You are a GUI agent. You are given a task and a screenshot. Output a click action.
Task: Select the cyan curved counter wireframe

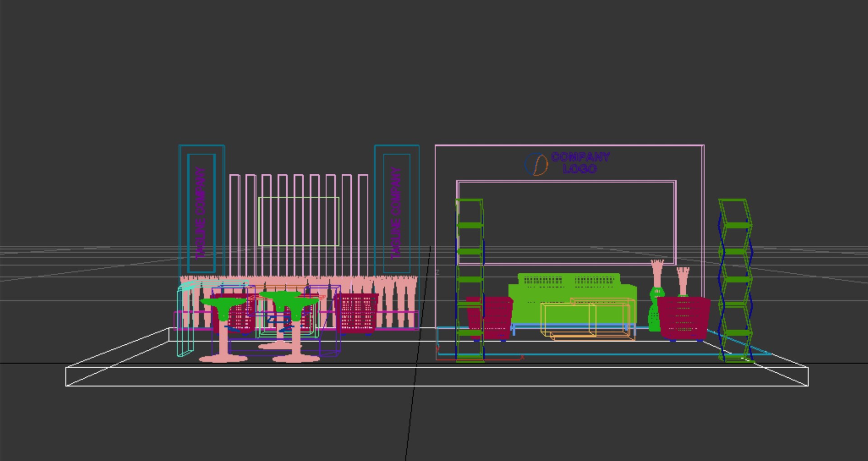[186, 319]
